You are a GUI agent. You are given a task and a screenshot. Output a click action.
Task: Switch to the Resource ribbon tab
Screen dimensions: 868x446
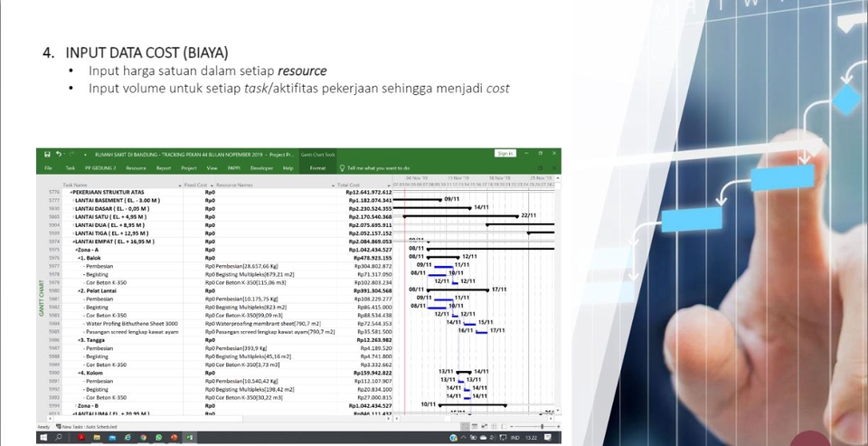(136, 168)
